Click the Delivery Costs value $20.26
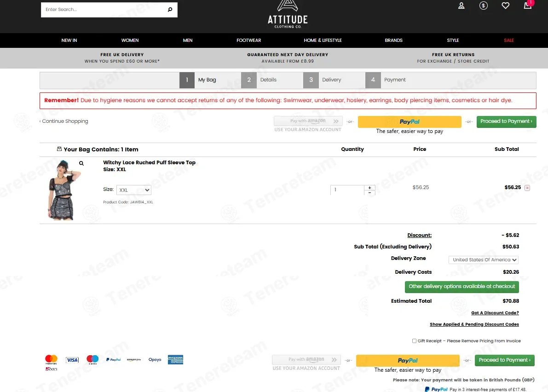The image size is (548, 392). (x=511, y=272)
